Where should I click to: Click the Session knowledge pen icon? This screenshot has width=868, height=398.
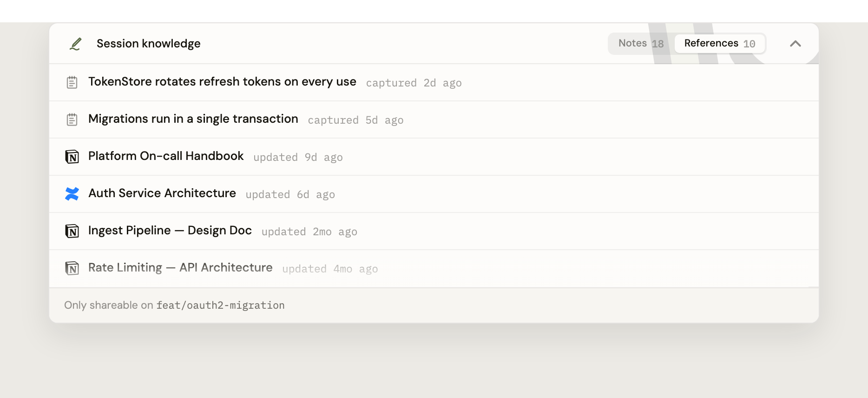click(75, 44)
